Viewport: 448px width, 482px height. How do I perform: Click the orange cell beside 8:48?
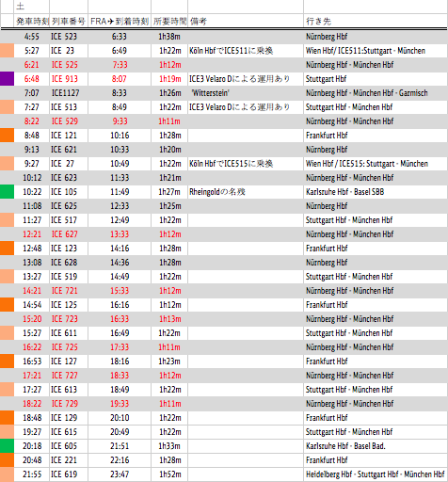[7, 136]
